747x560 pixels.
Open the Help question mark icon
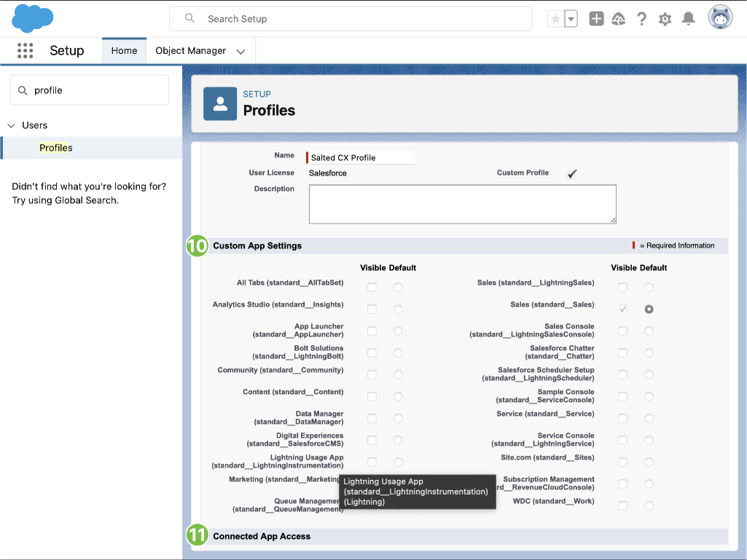(641, 19)
